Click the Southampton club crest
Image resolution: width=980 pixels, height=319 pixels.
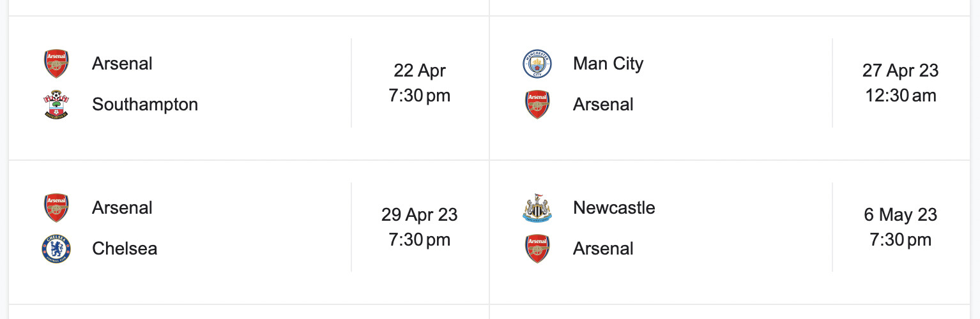(56, 105)
